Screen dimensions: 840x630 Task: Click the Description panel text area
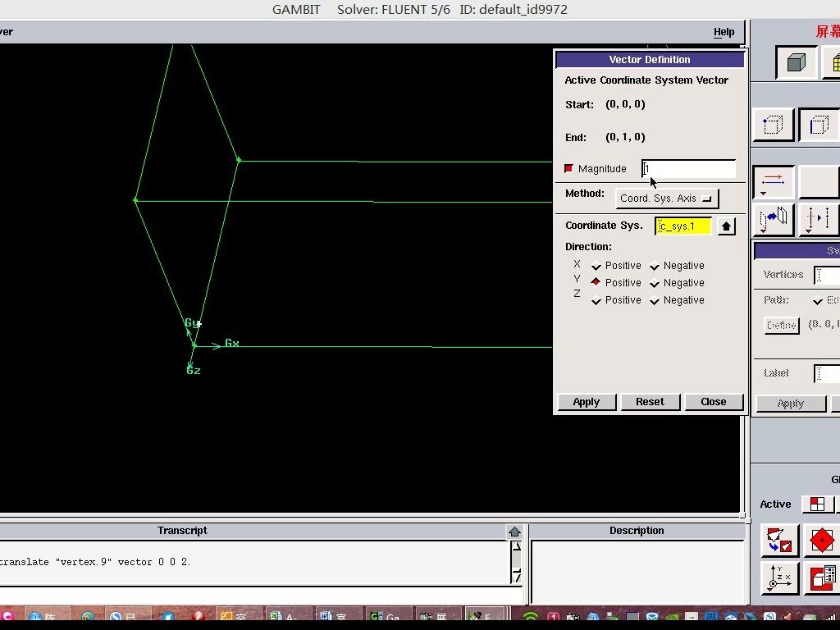tap(637, 572)
